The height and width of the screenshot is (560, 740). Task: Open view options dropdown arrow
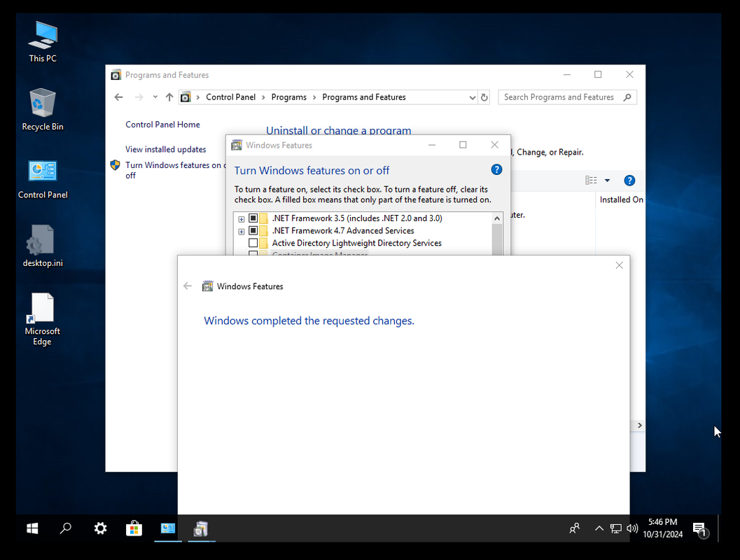[x=608, y=180]
